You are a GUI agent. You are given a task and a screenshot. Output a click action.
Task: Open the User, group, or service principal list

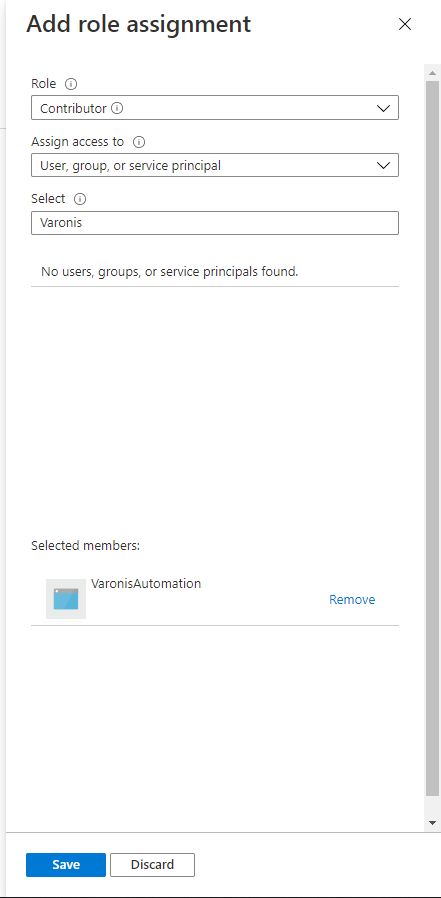pyautogui.click(x=215, y=165)
